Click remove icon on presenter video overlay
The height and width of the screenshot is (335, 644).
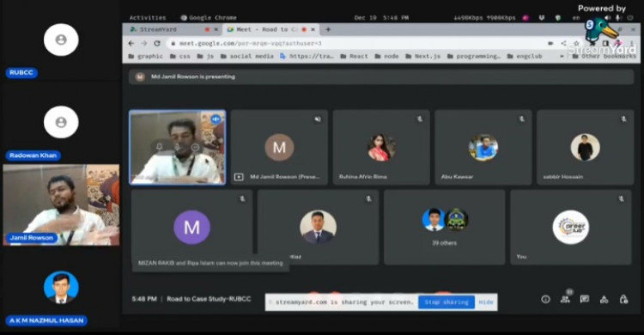tap(195, 147)
